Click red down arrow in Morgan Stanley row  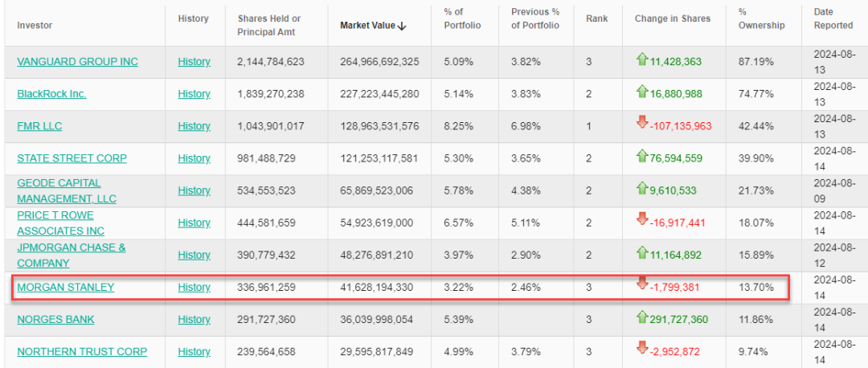coord(641,284)
